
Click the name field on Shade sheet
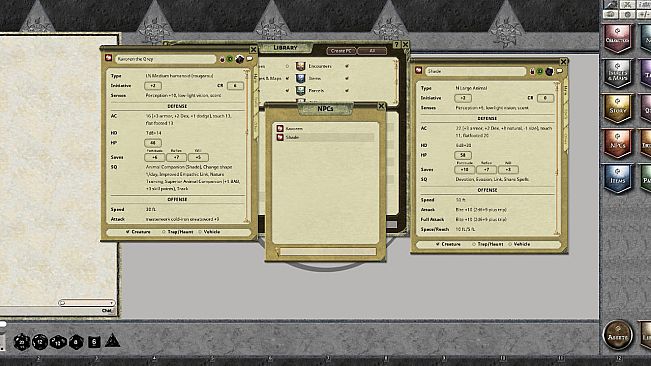coord(475,71)
